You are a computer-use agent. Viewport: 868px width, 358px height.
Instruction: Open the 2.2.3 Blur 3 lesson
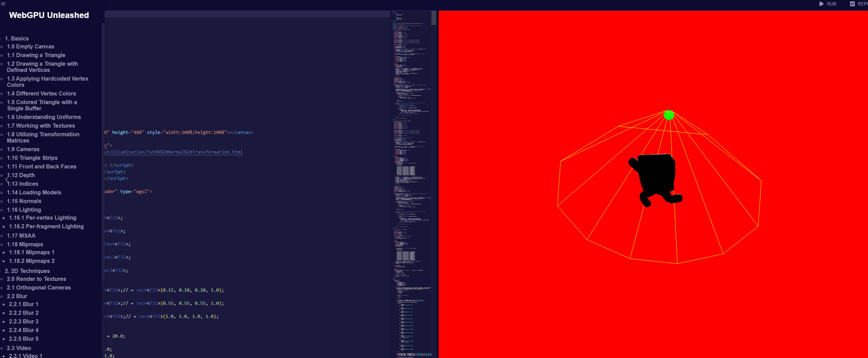point(24,321)
